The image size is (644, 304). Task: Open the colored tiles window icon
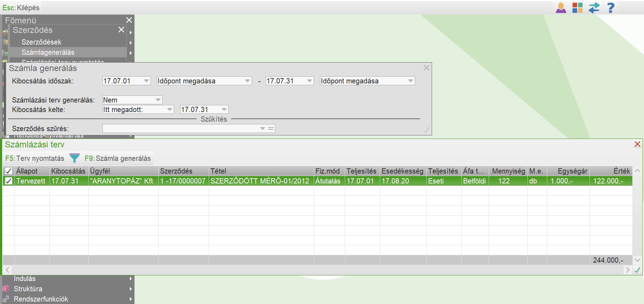click(x=578, y=8)
